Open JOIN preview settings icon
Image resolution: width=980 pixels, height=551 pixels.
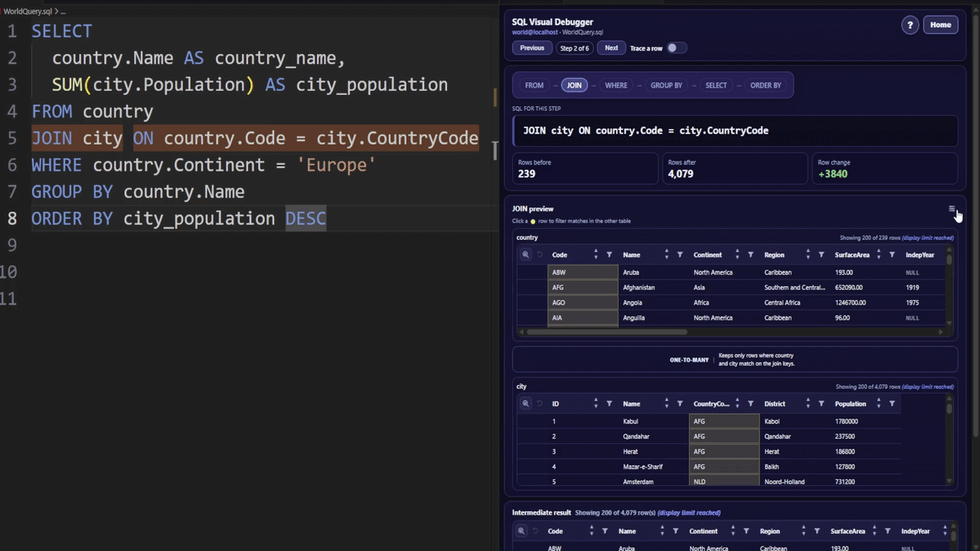click(952, 209)
